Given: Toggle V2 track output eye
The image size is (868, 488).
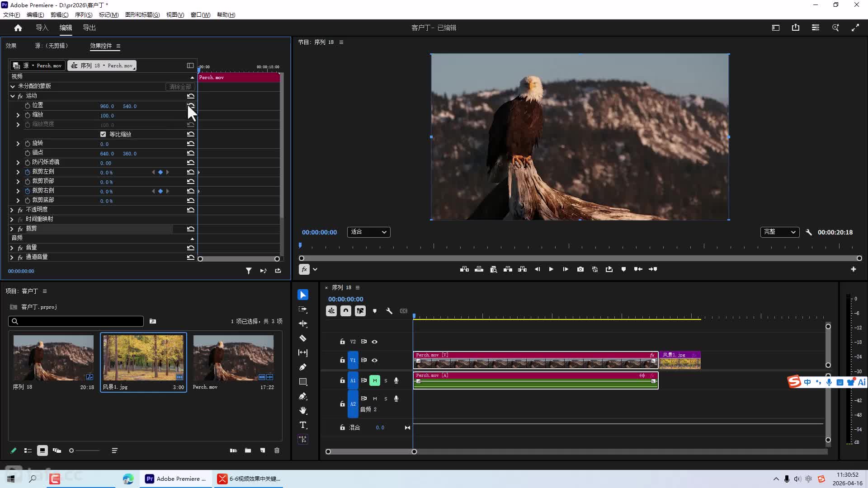Looking at the screenshot, I should click(x=375, y=342).
